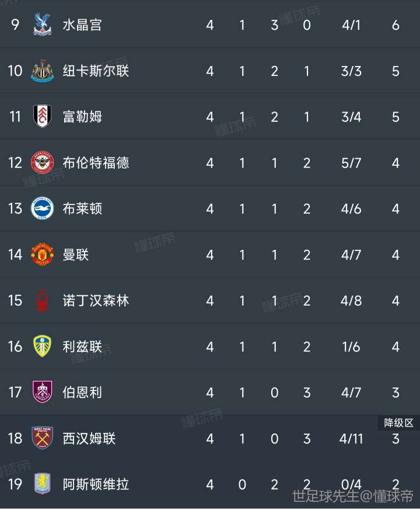Open the 诺丁汉森林 team name
This screenshot has width=420, height=510.
(96, 301)
